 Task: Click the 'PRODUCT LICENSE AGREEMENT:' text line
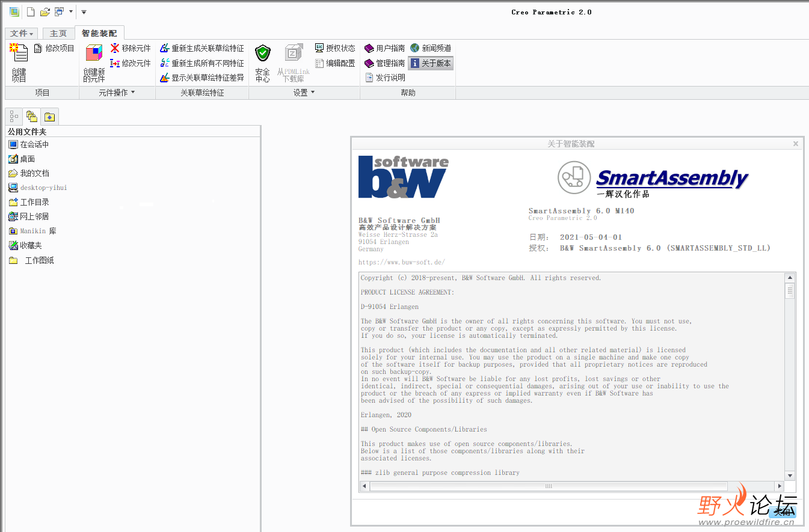408,292
